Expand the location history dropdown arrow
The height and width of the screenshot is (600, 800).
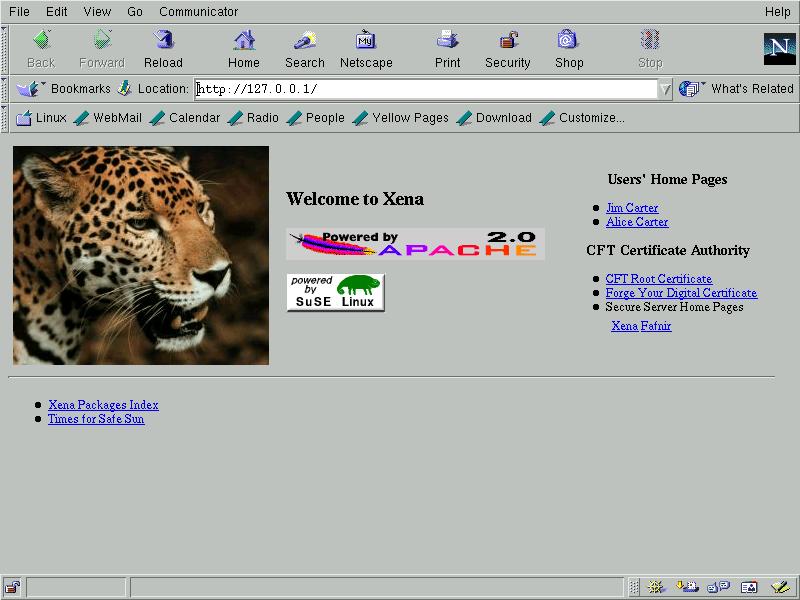tap(665, 89)
